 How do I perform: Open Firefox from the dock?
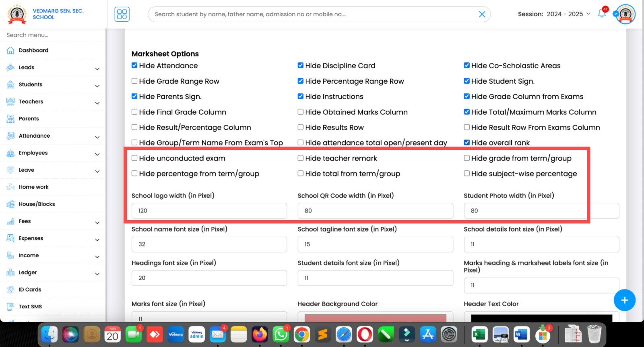tap(260, 334)
